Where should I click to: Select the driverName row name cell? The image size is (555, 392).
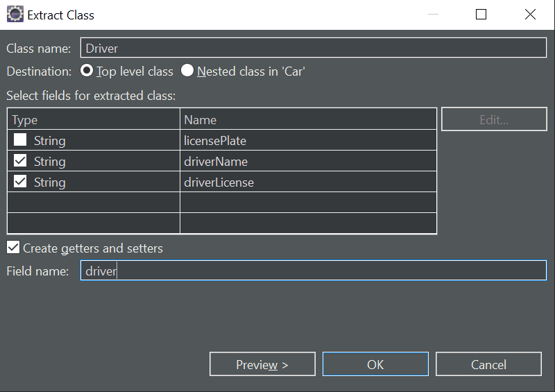[308, 161]
